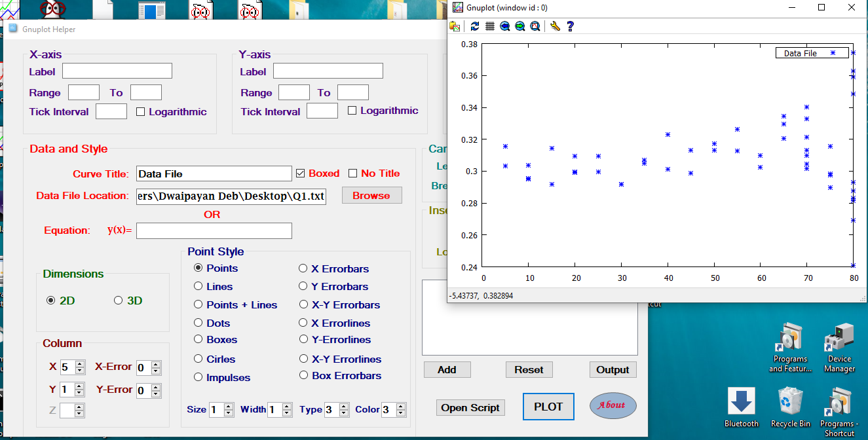
Task: Select the Bluetooth desktop shortcut
Action: [x=742, y=407]
